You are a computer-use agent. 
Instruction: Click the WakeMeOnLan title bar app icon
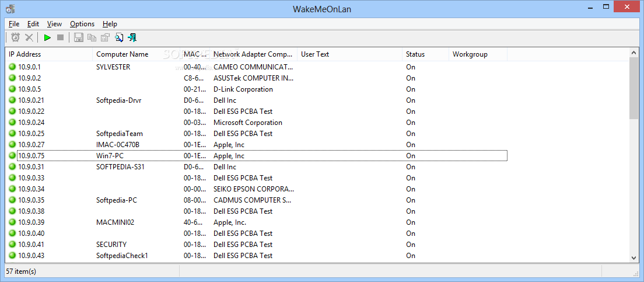(x=10, y=8)
